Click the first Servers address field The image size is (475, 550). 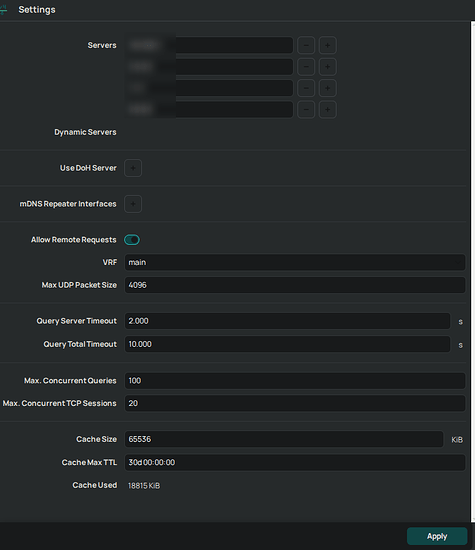[x=209, y=45]
